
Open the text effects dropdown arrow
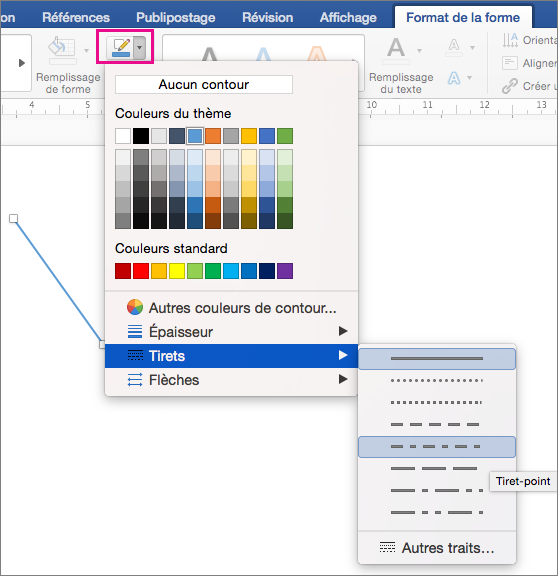click(x=469, y=78)
